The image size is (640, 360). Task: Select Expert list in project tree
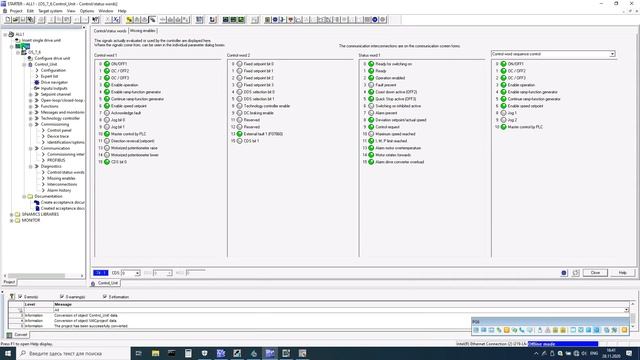coord(49,76)
